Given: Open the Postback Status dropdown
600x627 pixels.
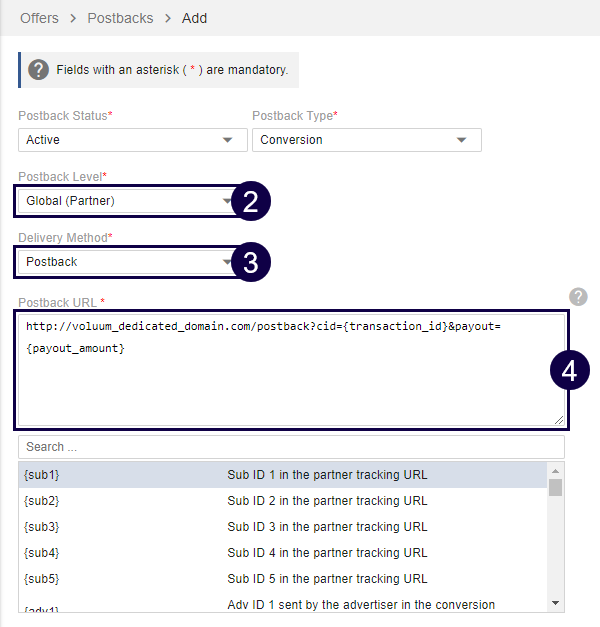Looking at the screenshot, I should click(x=132, y=140).
